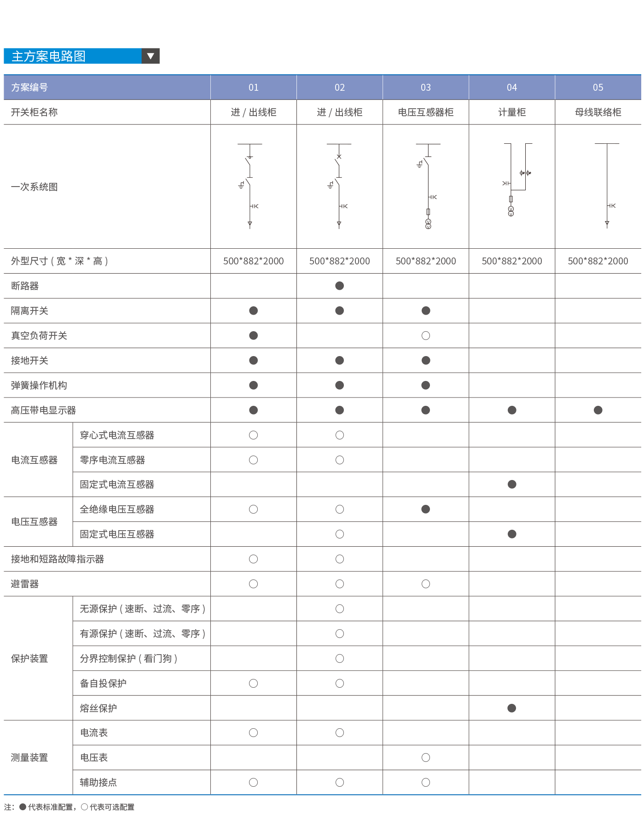Click the hollow optional-configuration circle in the legend
The image size is (644, 819).
pos(84,807)
